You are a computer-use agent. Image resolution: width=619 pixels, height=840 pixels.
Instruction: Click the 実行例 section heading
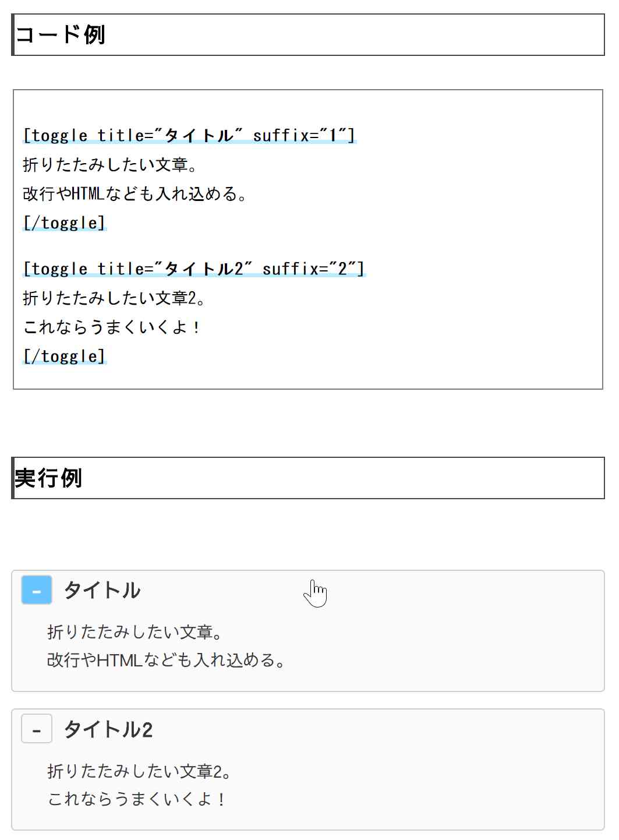pos(48,478)
